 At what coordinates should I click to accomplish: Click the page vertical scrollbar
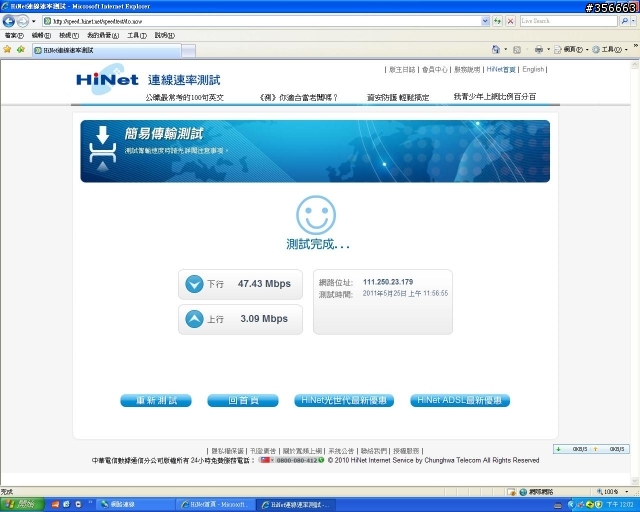tap(635, 272)
